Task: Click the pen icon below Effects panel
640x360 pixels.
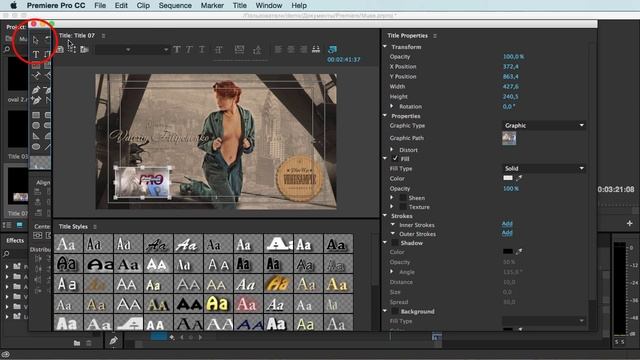Action: pos(113,340)
